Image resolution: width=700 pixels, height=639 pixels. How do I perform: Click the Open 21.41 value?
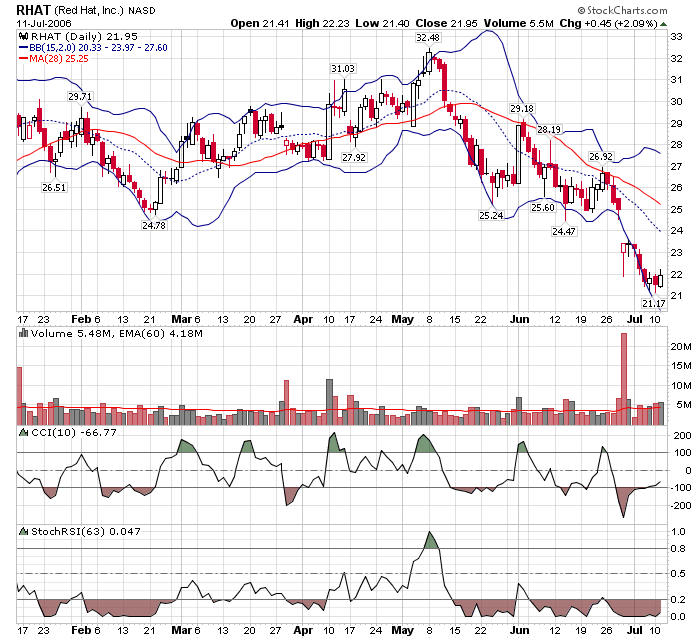260,23
